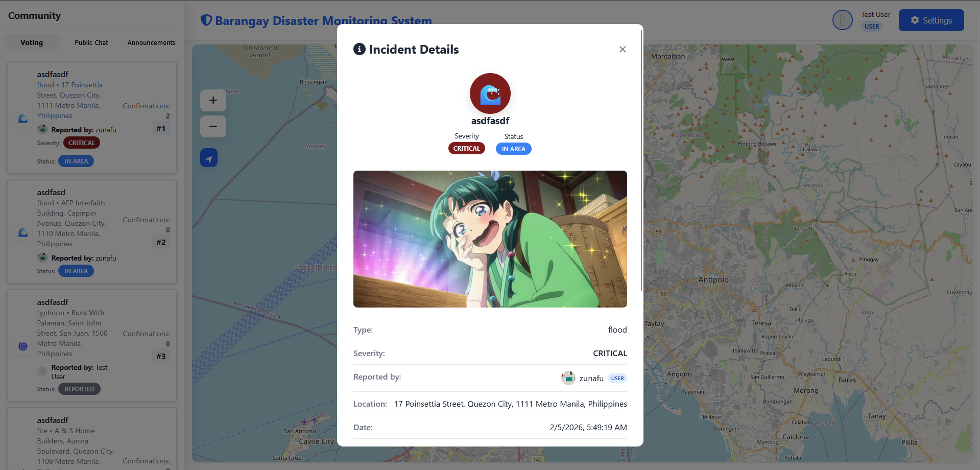Click IN AREA status on AFP Interfaith card

76,271
